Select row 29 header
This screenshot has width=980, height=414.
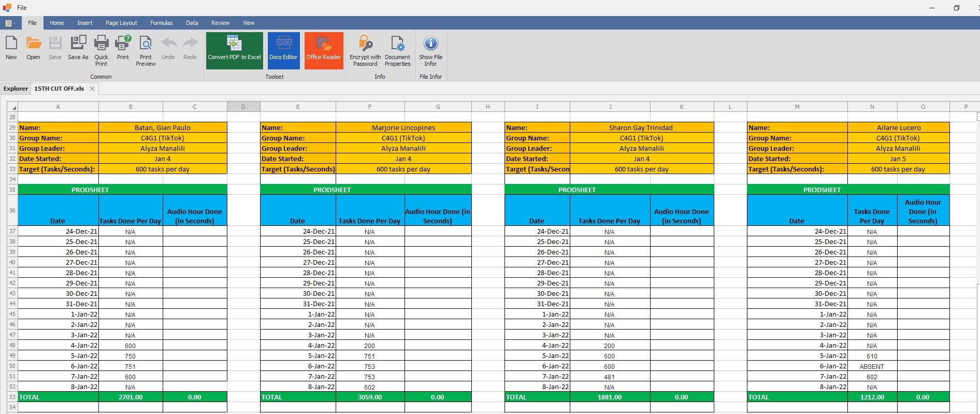point(12,127)
